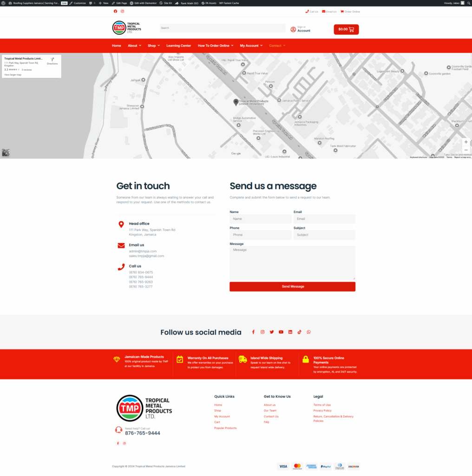Open the $0.00 shopping cart button

[346, 29]
